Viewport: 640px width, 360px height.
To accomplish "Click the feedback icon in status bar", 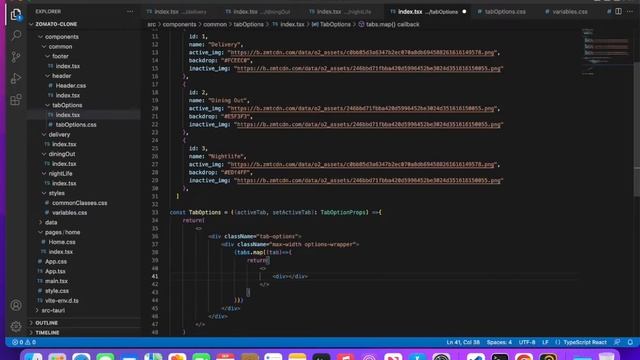I will [617, 342].
